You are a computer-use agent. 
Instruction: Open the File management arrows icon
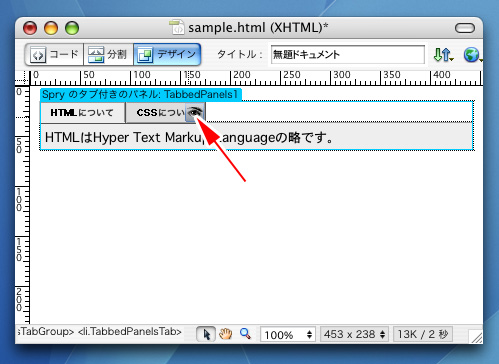coord(443,55)
